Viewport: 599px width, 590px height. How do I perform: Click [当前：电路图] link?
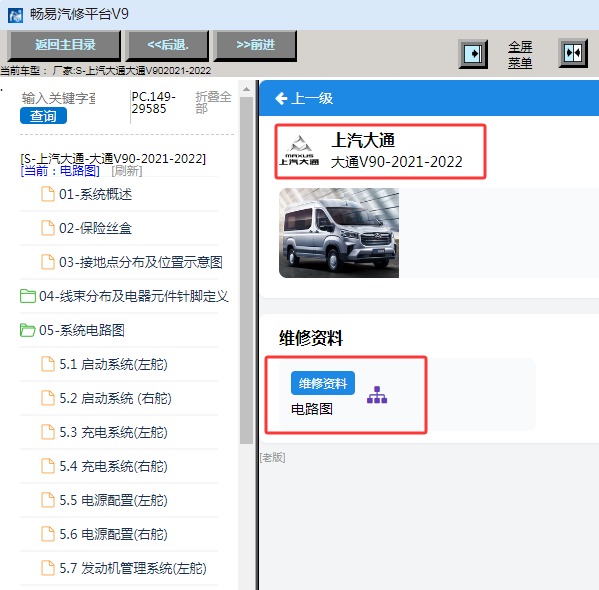[x=60, y=171]
